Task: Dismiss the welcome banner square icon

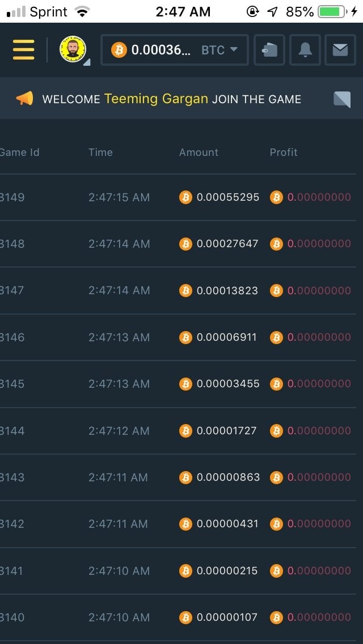Action: click(342, 99)
